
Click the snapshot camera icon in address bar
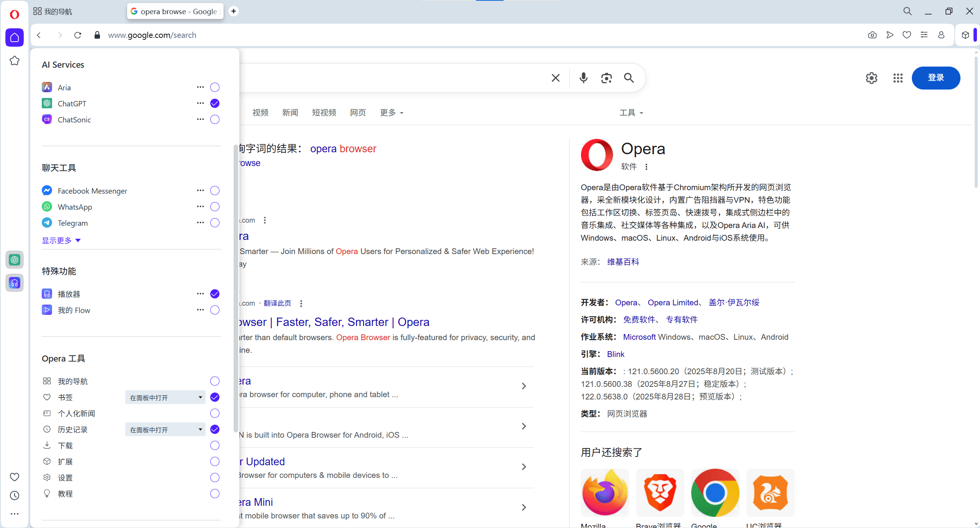click(x=872, y=35)
